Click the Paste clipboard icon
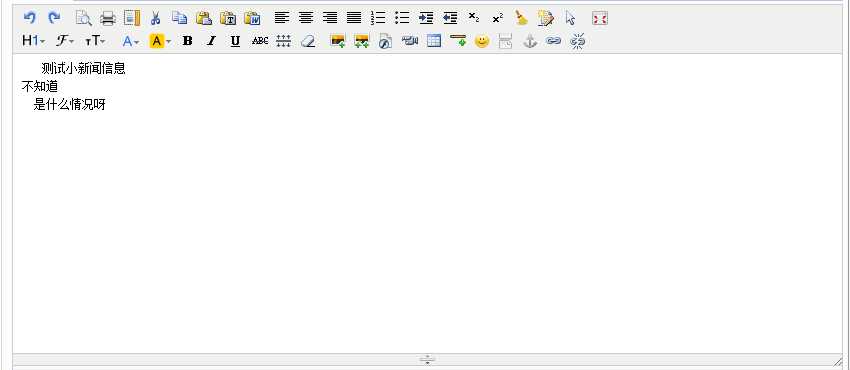The image size is (850, 370). pos(204,18)
